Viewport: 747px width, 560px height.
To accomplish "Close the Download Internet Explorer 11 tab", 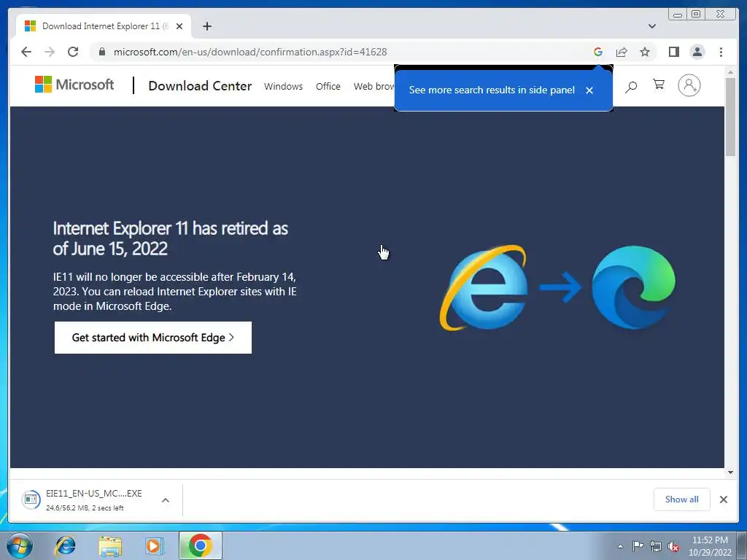I will coord(179,26).
